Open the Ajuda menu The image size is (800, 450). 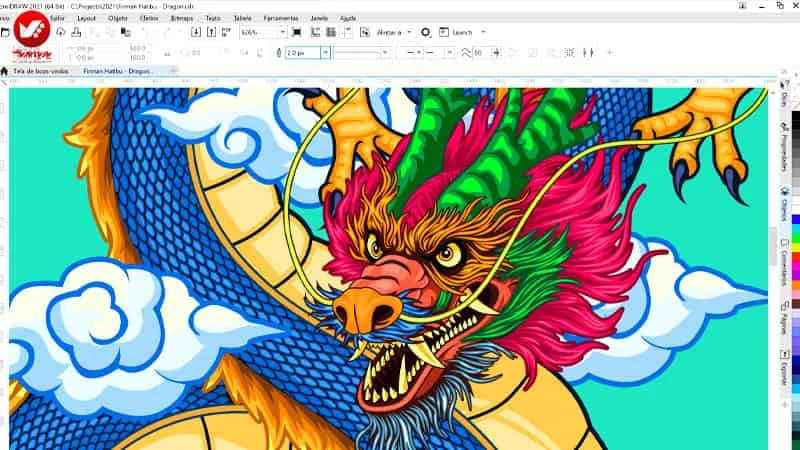(x=348, y=18)
